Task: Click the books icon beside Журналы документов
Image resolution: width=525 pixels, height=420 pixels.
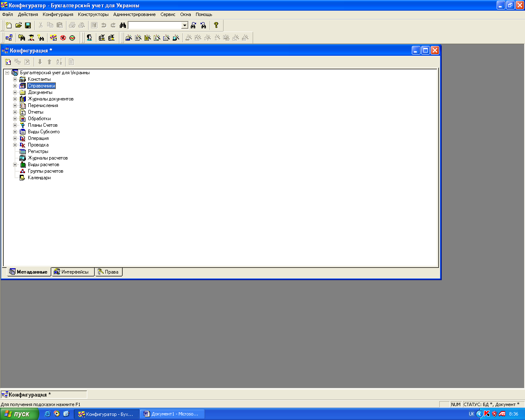Action: (23, 99)
